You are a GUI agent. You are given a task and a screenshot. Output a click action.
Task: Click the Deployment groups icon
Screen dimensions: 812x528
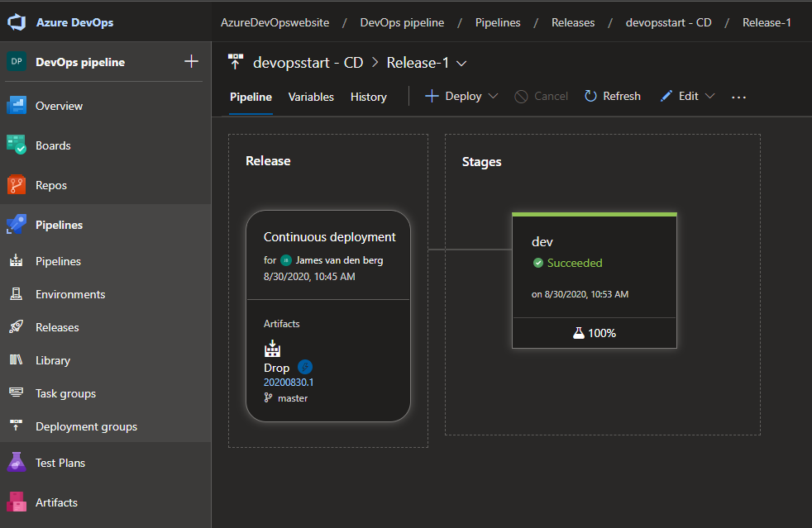click(16, 426)
